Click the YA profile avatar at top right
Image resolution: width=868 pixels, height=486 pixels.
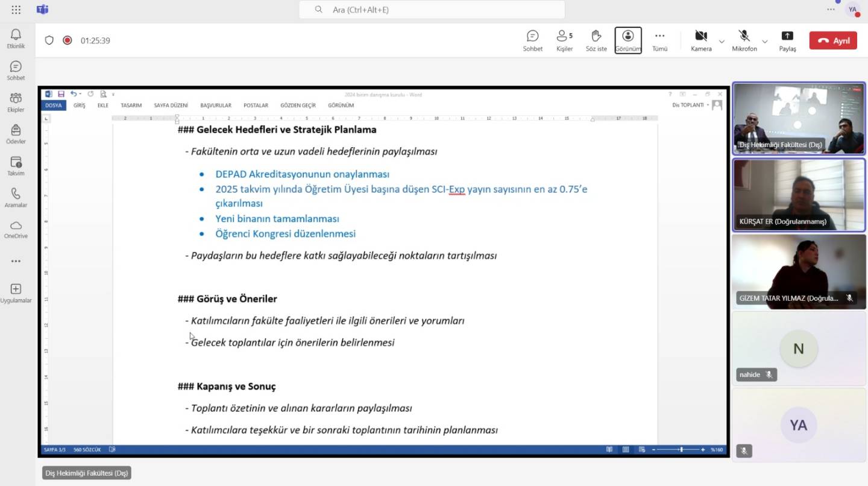click(x=852, y=10)
